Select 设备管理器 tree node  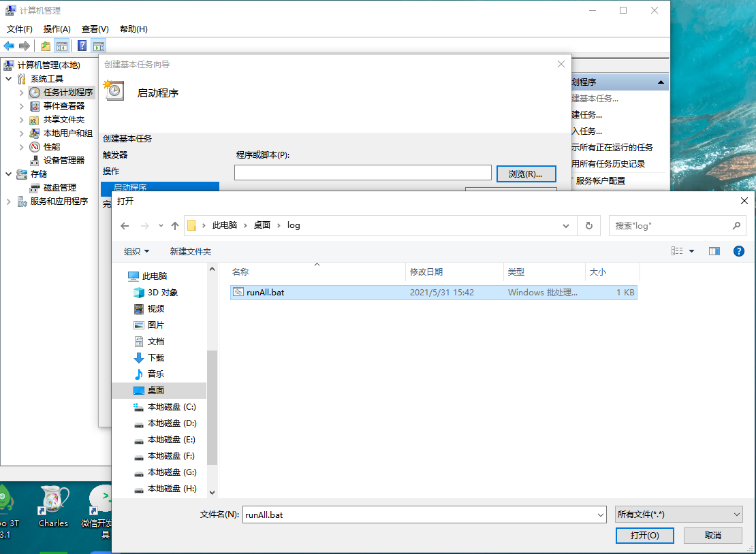pos(63,161)
